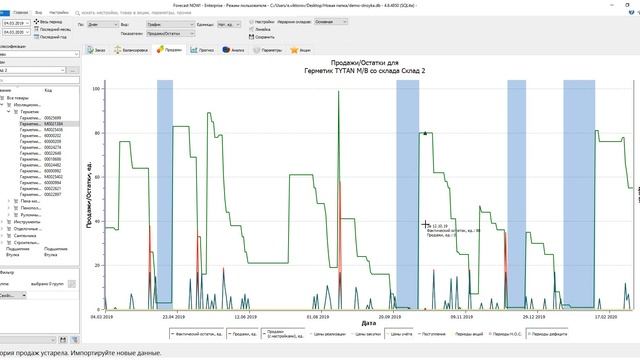Click Последний год button

point(50,37)
